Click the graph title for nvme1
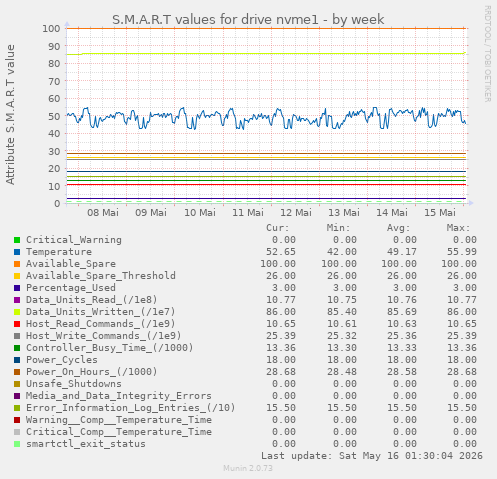The height and width of the screenshot is (479, 497). [x=248, y=20]
